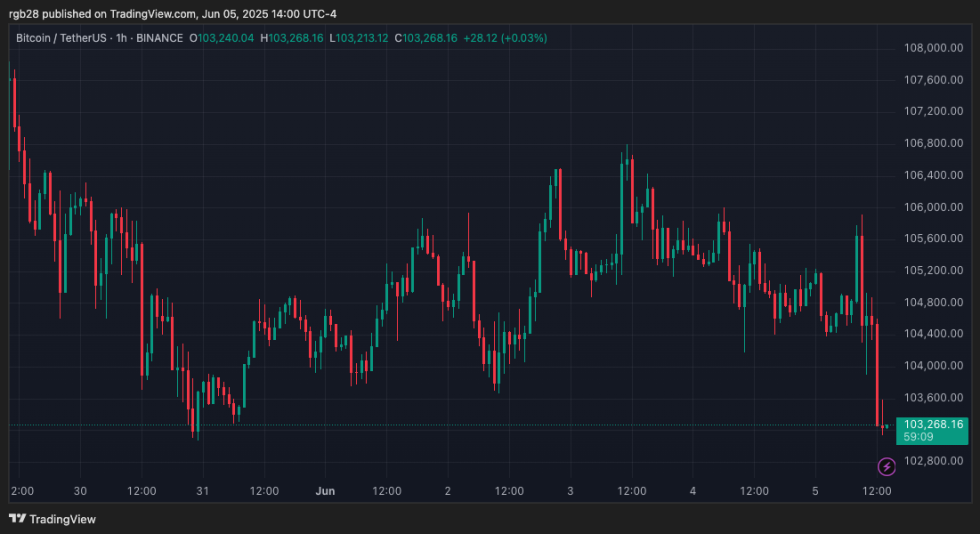Viewport: 980px width, 534px height.
Task: Click the Jun label on time axis
Action: pos(325,491)
